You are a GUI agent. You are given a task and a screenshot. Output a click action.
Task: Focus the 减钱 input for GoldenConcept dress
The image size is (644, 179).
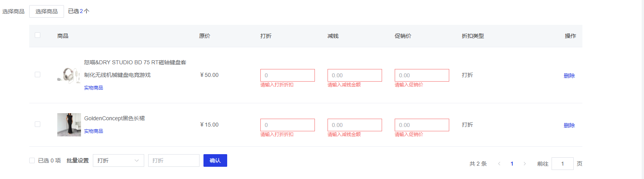[354, 125]
